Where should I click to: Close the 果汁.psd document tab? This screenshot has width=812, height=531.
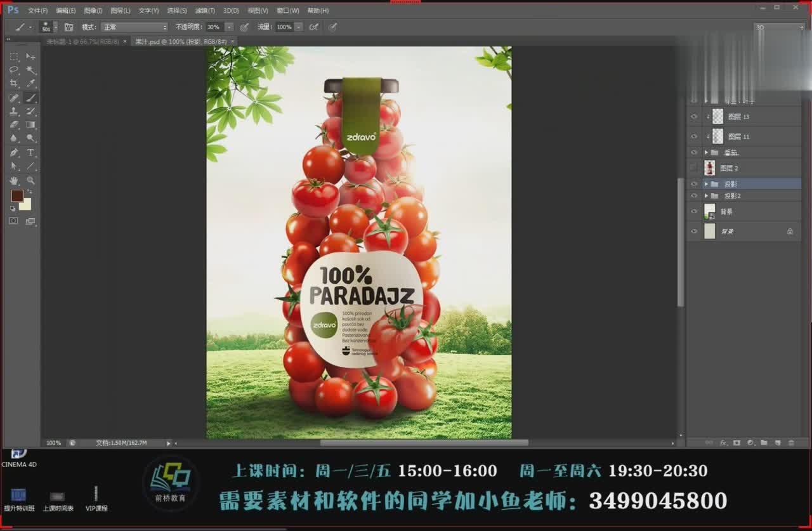pyautogui.click(x=233, y=41)
